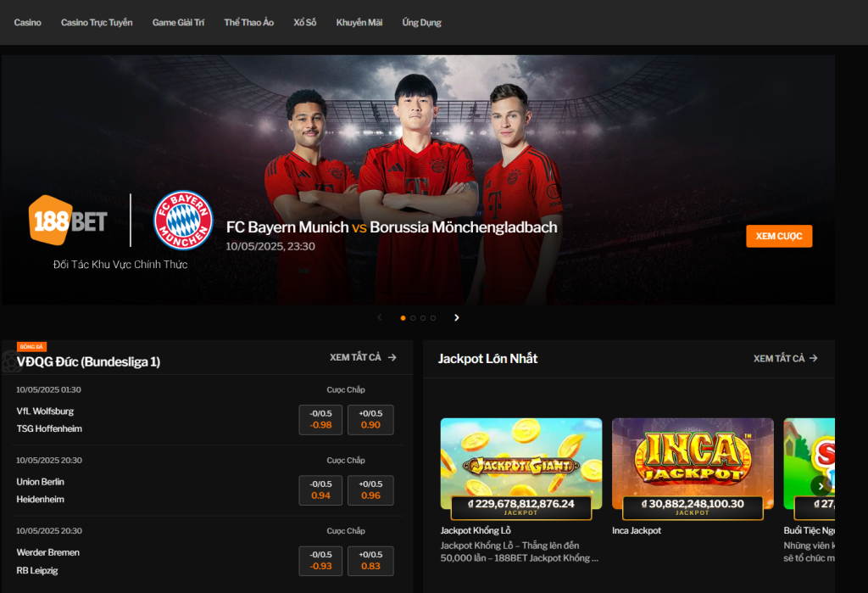Click the 10/05/2025 01:30 match time

coord(48,389)
